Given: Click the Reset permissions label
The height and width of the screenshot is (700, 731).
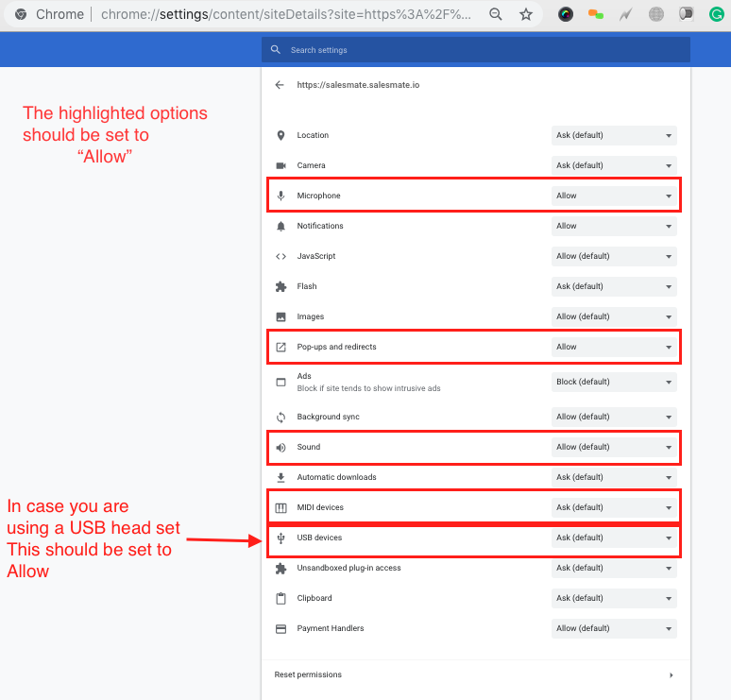Looking at the screenshot, I should (x=308, y=674).
